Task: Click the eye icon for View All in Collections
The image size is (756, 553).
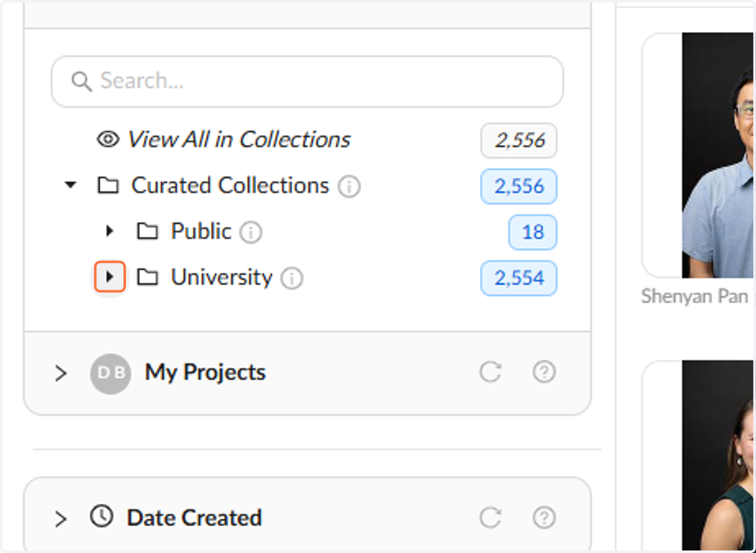Action: (108, 139)
